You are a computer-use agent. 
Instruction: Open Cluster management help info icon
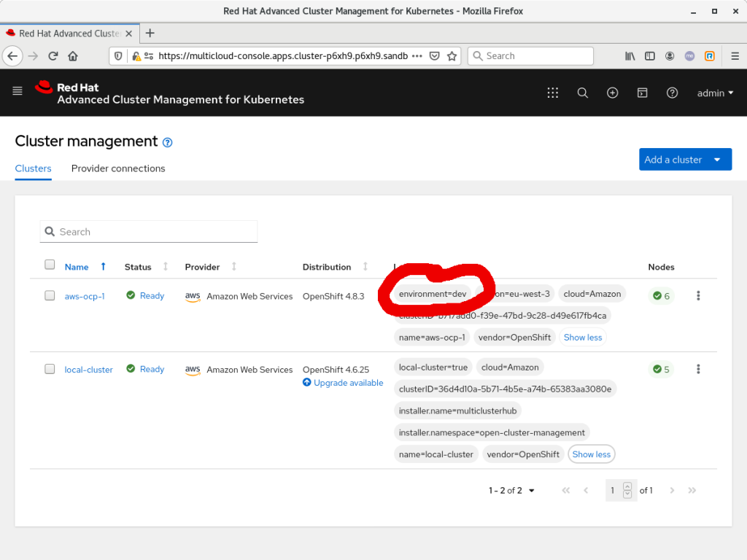pyautogui.click(x=167, y=142)
